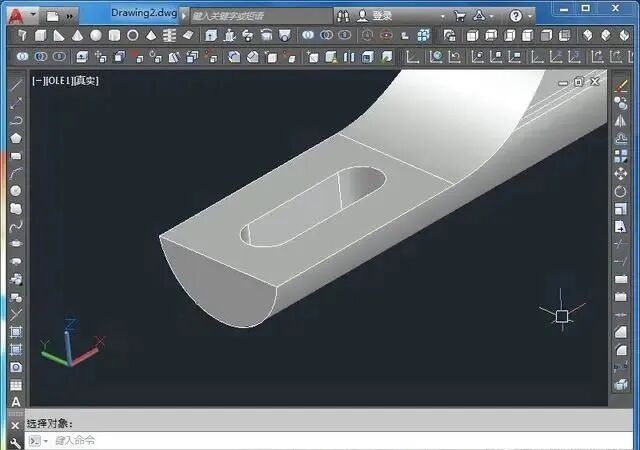The width and height of the screenshot is (640, 450).
Task: Open the [-] viewport controls menu
Action: [38, 81]
